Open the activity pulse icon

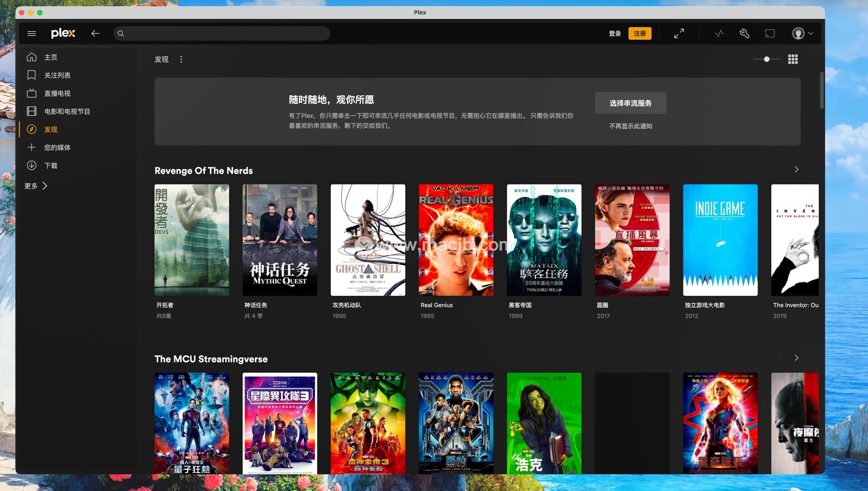click(x=719, y=33)
